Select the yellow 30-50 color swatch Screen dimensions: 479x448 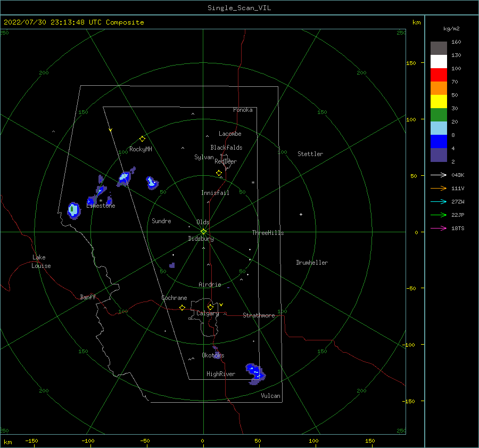(439, 102)
